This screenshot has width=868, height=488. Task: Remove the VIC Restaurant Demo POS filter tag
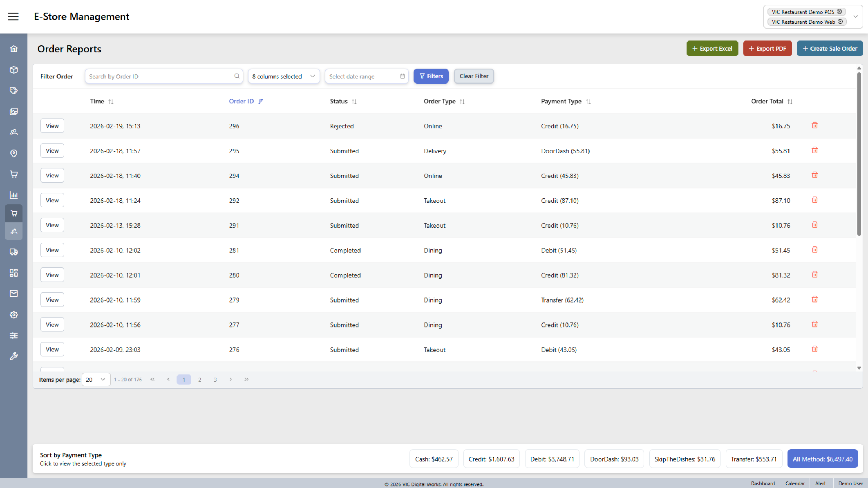(x=839, y=12)
